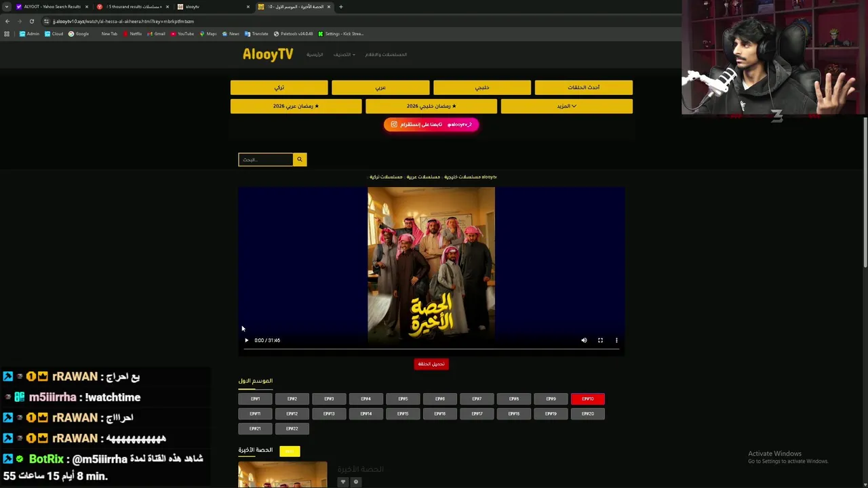Click the yellow search magnifier button
This screenshot has width=868, height=488.
pyautogui.click(x=299, y=159)
